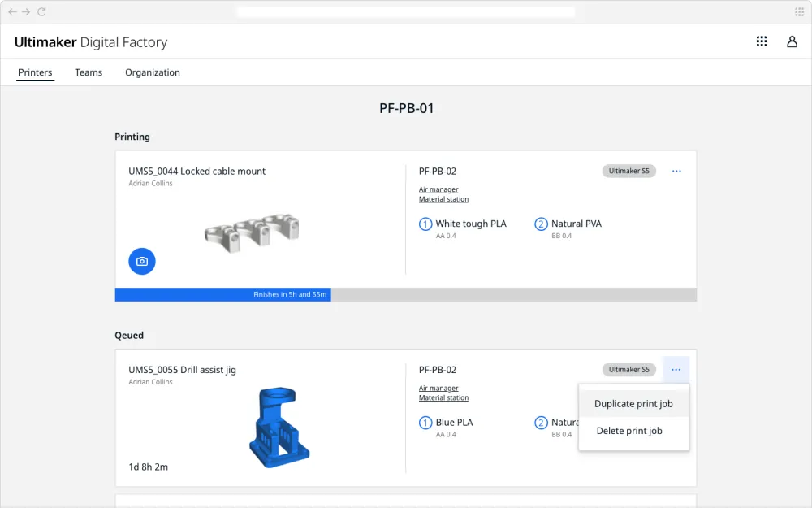Screen dimensions: 812x508
Task: Click the browser back arrow
Action: (x=12, y=11)
